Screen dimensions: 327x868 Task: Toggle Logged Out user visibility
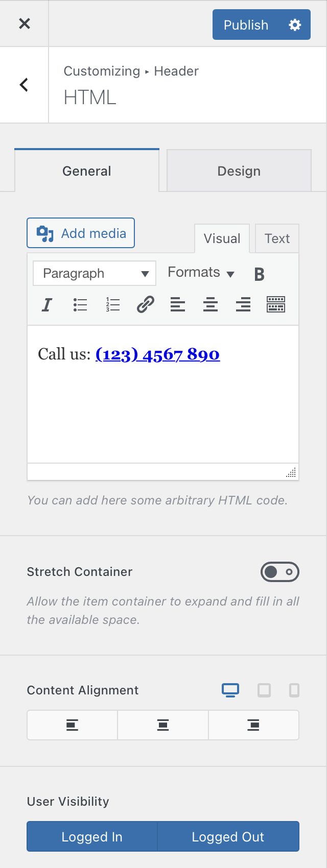point(228,837)
